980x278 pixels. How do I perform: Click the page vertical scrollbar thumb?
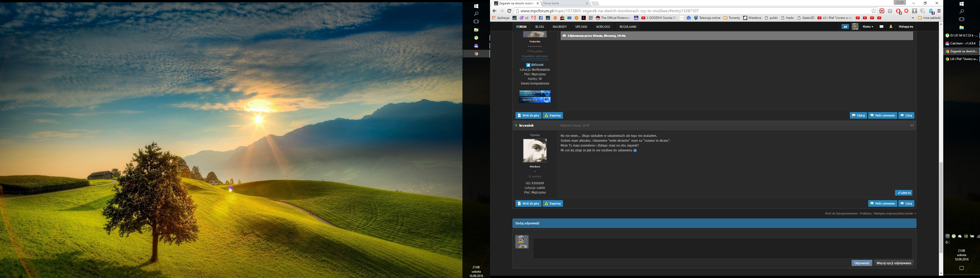(941, 207)
